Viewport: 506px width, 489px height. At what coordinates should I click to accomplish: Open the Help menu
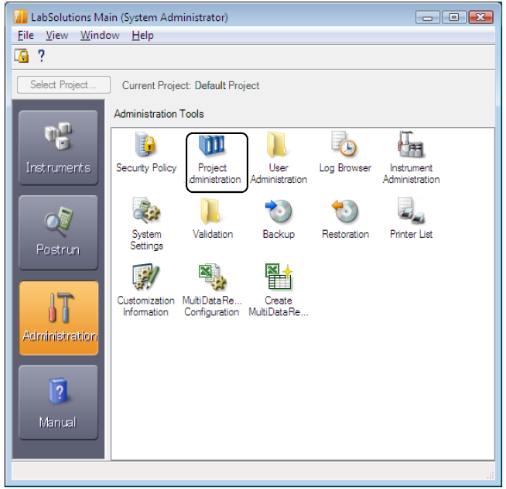pyautogui.click(x=143, y=35)
